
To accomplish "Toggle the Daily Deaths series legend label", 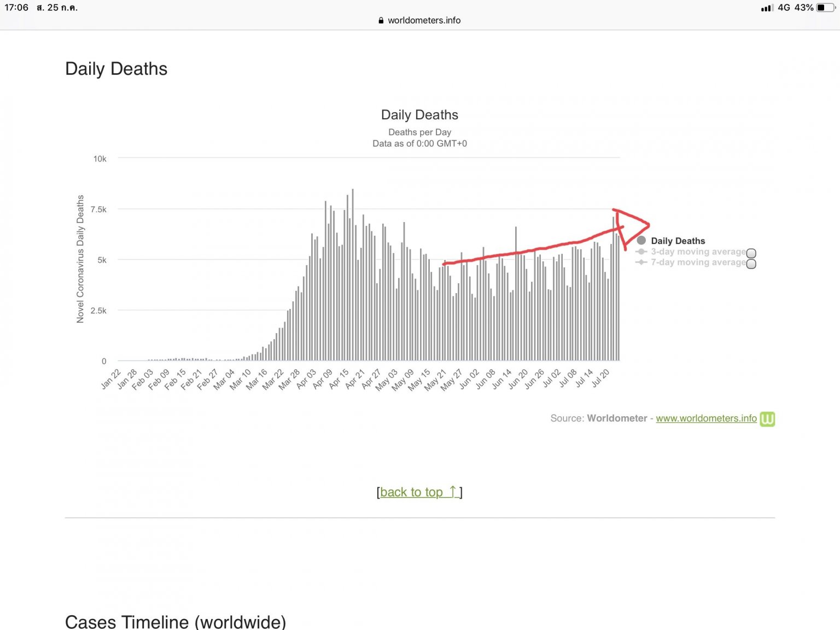I will click(678, 241).
